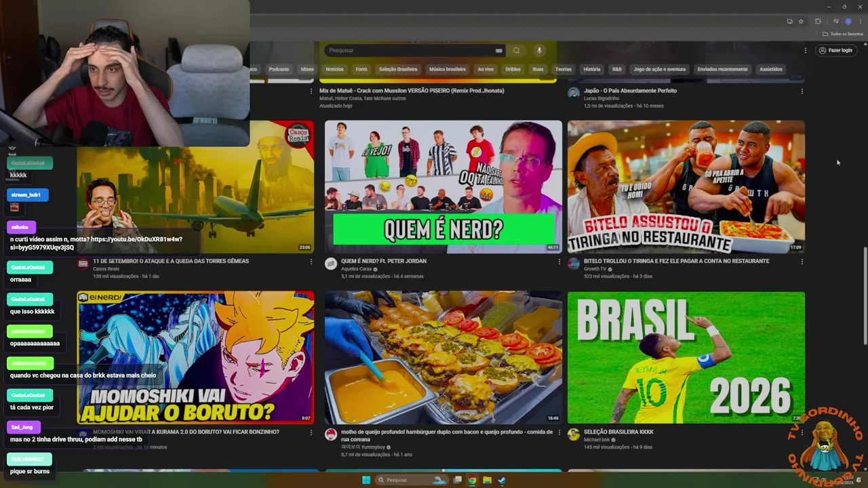868x488 pixels.
Task: Click the install app icon in address bar
Action: [x=789, y=21]
